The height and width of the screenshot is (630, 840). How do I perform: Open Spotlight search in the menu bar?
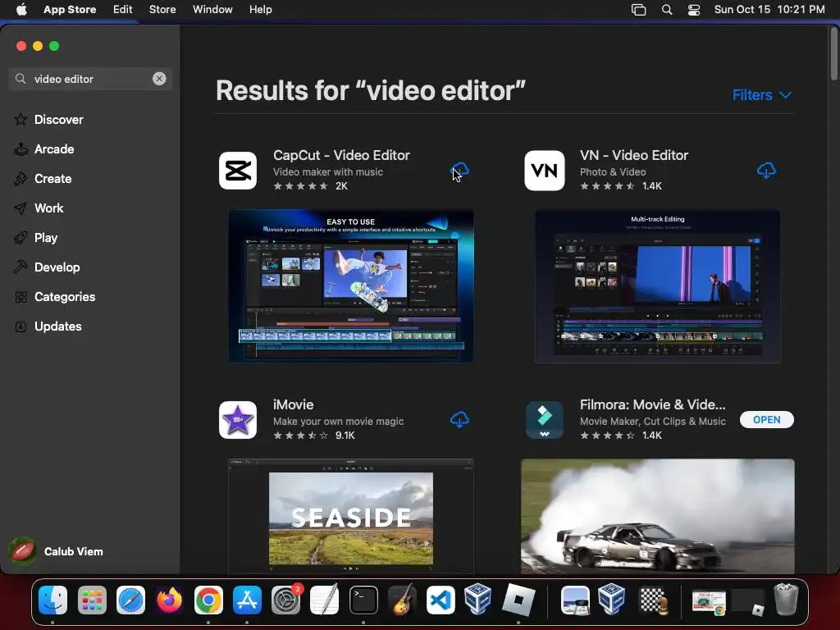[667, 10]
